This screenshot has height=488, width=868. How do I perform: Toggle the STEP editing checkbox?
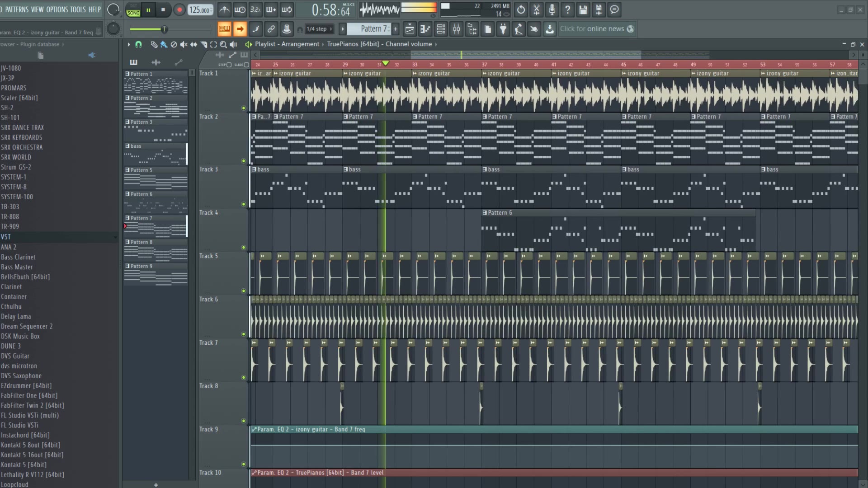click(229, 65)
